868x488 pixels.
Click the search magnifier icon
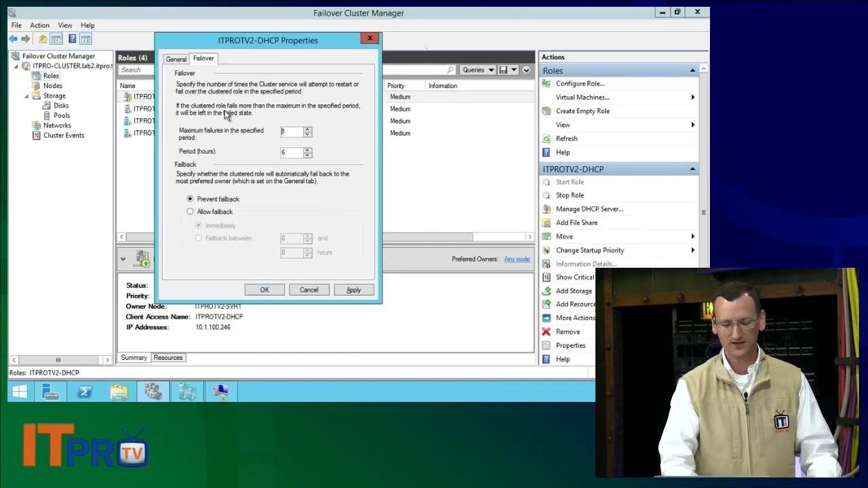point(450,70)
